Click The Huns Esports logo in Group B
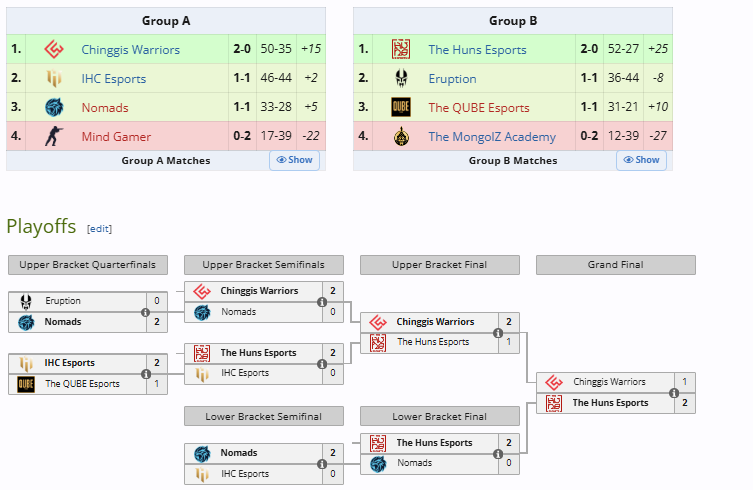Viewport: 753px width, 490px height. point(401,49)
